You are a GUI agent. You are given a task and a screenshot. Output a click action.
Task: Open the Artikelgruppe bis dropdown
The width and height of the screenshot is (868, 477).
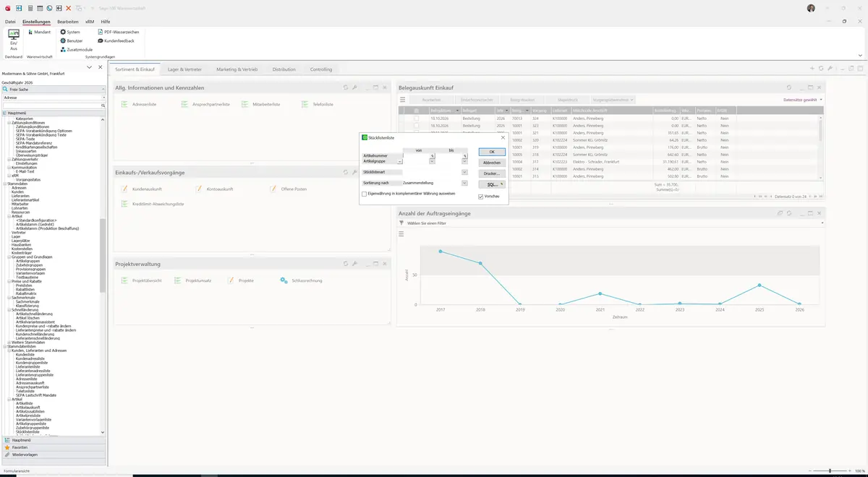pyautogui.click(x=464, y=161)
